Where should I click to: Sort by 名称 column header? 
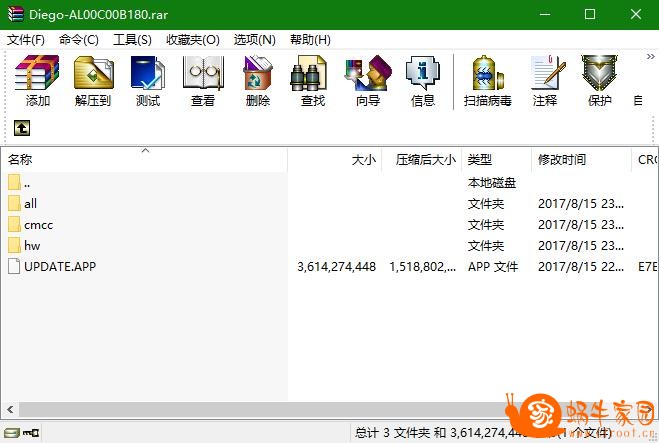144,160
